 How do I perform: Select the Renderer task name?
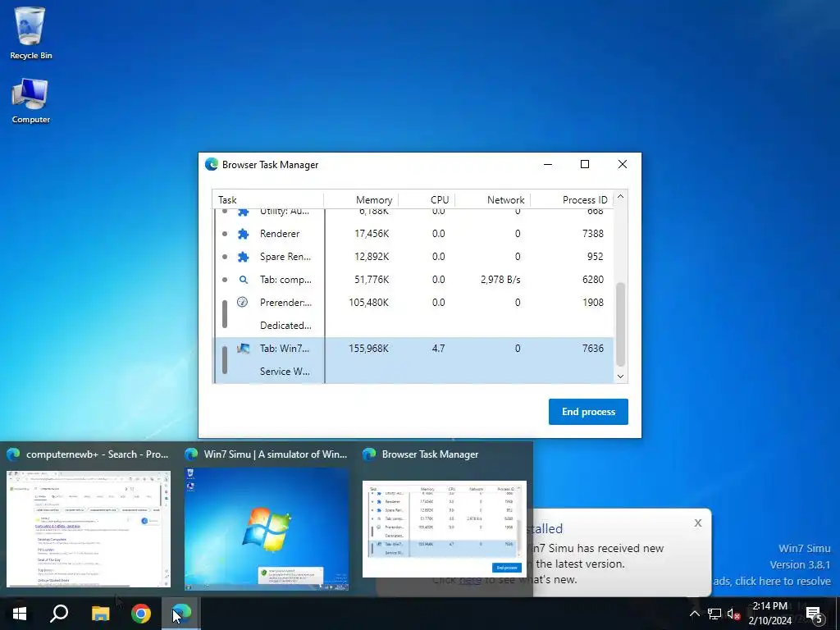[280, 234]
